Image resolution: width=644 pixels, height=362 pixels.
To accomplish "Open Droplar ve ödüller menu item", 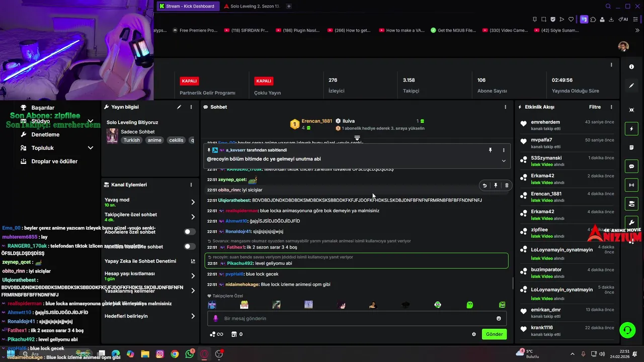I will click(x=54, y=161).
